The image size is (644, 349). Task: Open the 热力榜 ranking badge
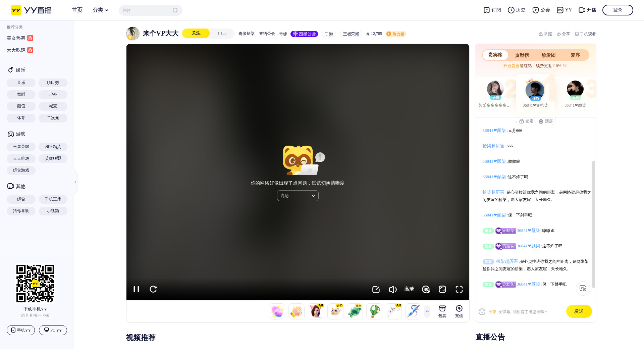[396, 34]
